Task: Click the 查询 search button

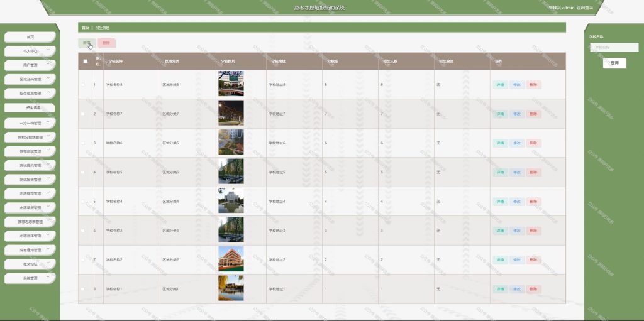Action: tap(614, 63)
